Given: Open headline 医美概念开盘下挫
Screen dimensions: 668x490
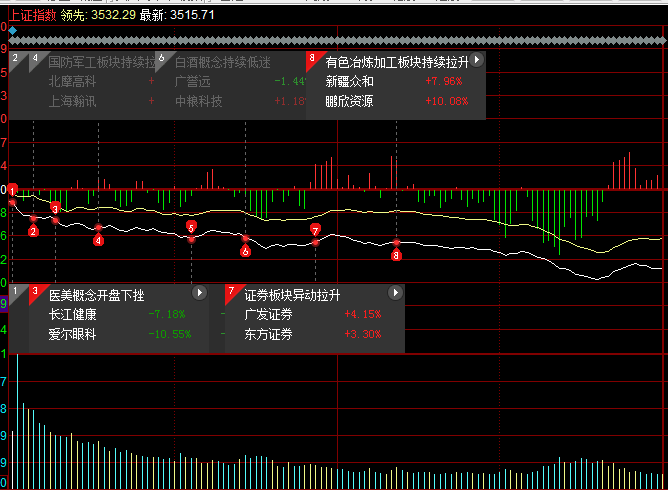Looking at the screenshot, I should pos(97,295).
